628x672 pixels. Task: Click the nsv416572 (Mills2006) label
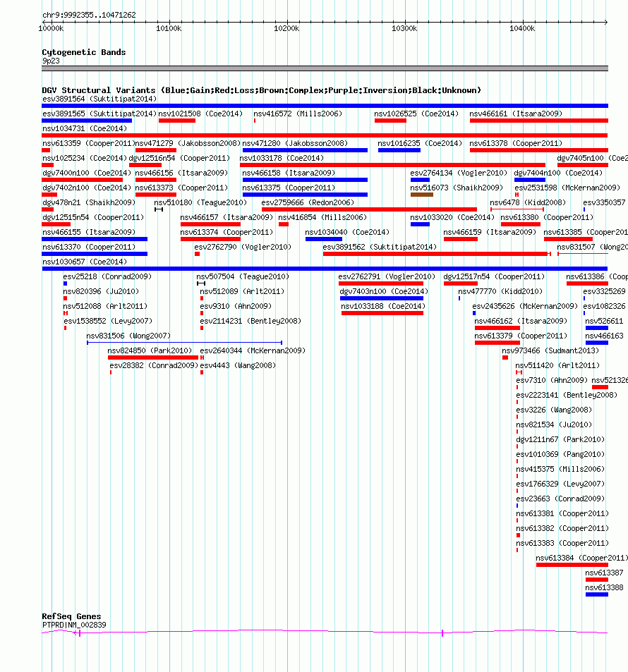click(x=298, y=114)
